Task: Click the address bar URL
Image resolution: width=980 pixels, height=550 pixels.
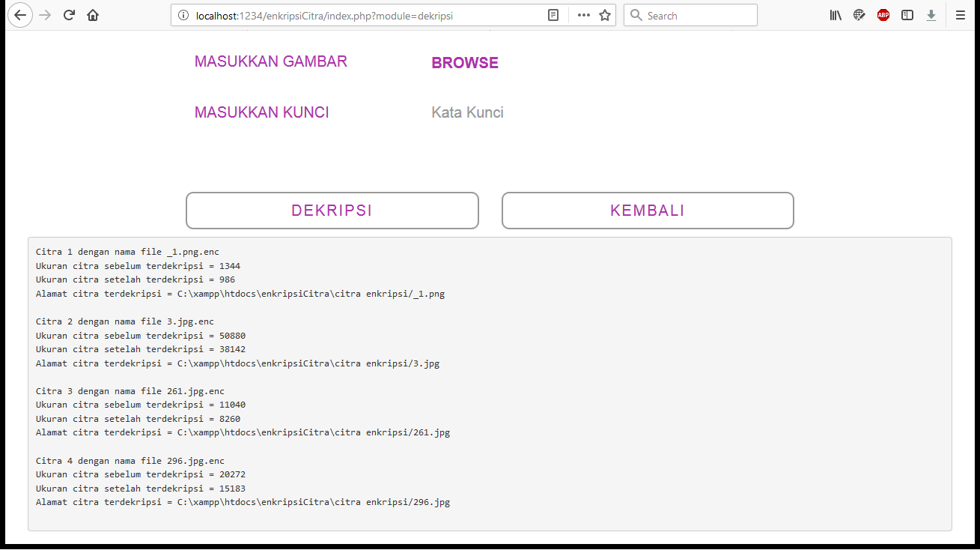Action: point(359,15)
